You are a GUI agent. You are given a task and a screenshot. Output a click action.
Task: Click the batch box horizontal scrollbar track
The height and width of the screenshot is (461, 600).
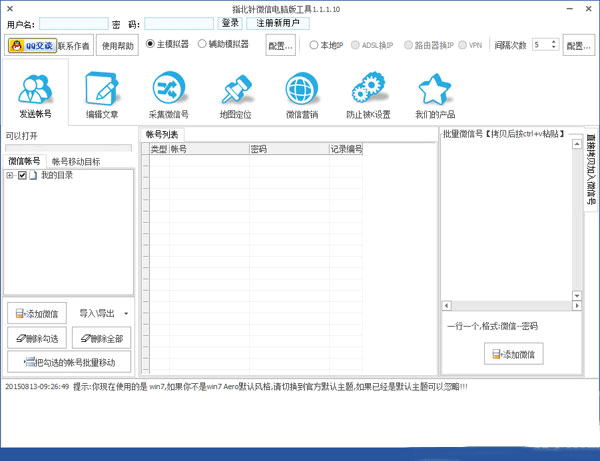pos(512,306)
